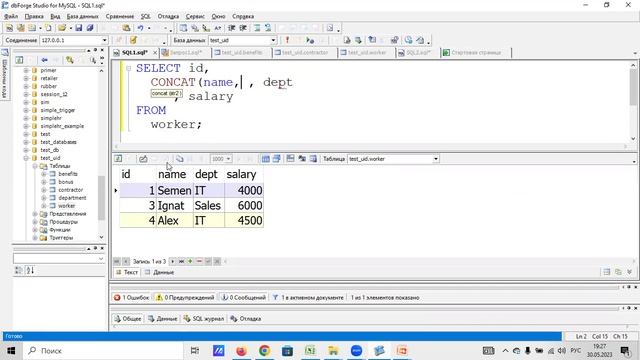
Task: Open the Отладка menu
Action: click(x=168, y=16)
